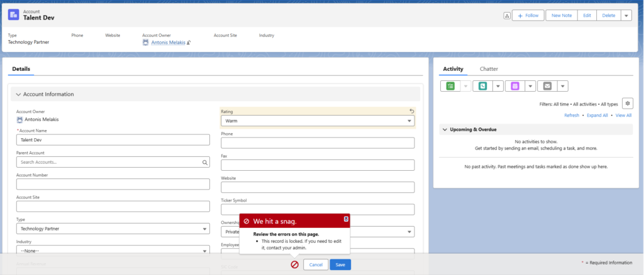Switch to the Activity tab
Image resolution: width=644 pixels, height=275 pixels.
tap(453, 69)
